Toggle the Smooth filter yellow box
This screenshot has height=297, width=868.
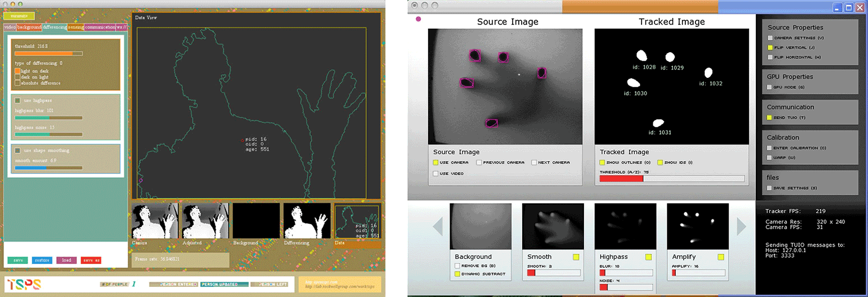pyautogui.click(x=576, y=257)
